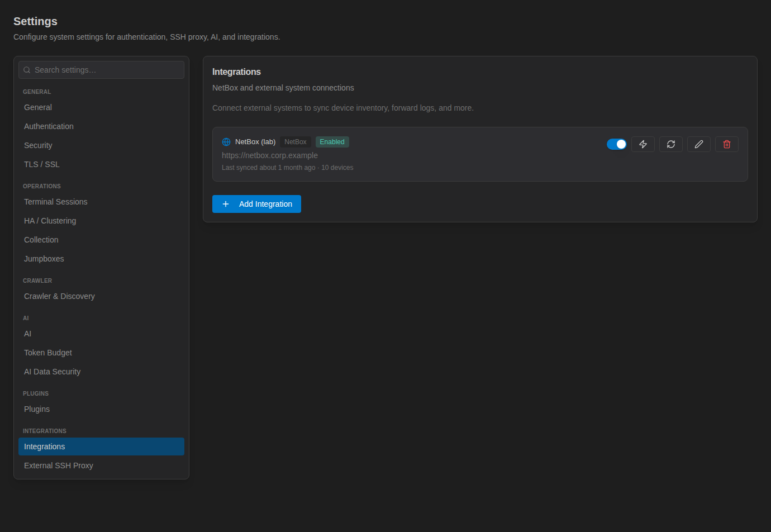This screenshot has width=771, height=532.
Task: Click the lightning bolt test connection icon
Action: point(643,144)
